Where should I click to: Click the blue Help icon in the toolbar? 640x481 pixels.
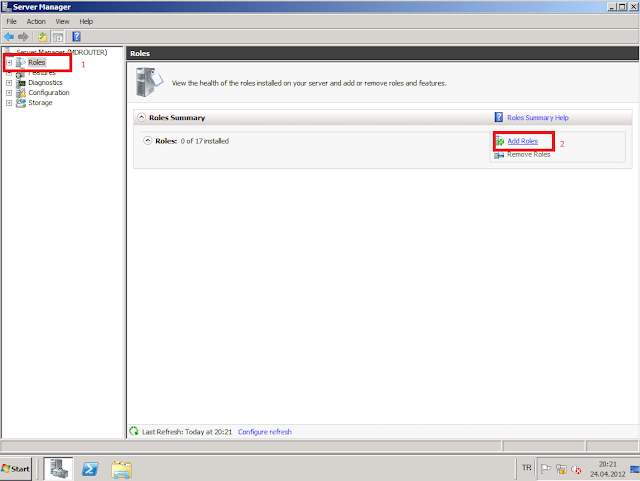coord(76,36)
